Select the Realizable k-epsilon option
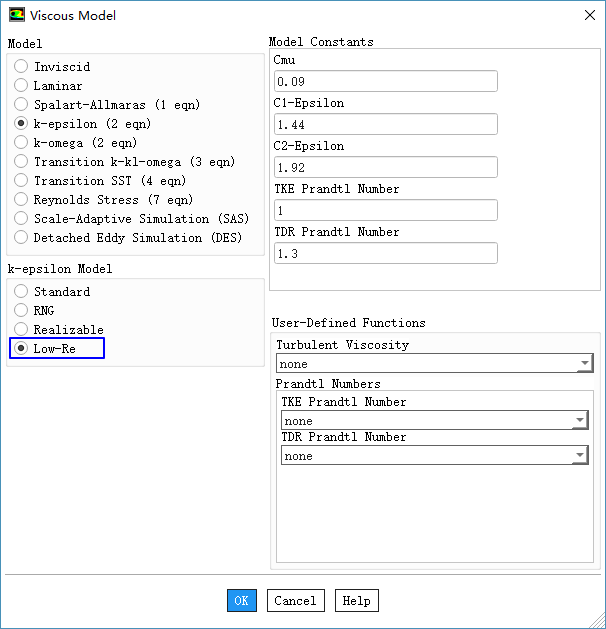 click(x=21, y=330)
